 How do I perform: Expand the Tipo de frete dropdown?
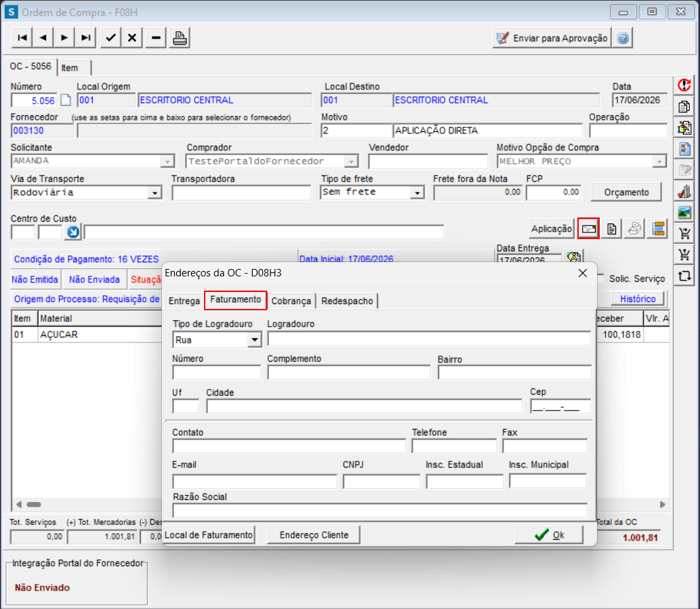coord(417,193)
